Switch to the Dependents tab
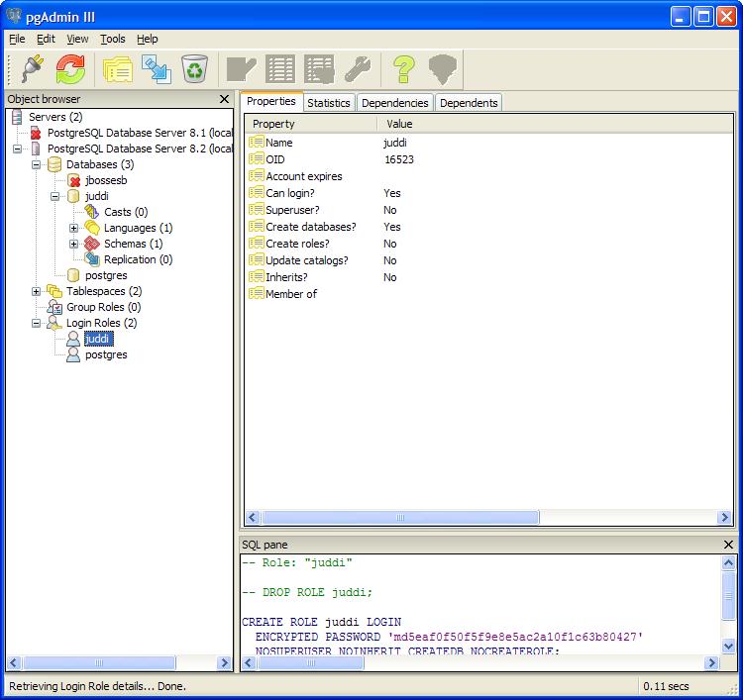 pos(469,103)
